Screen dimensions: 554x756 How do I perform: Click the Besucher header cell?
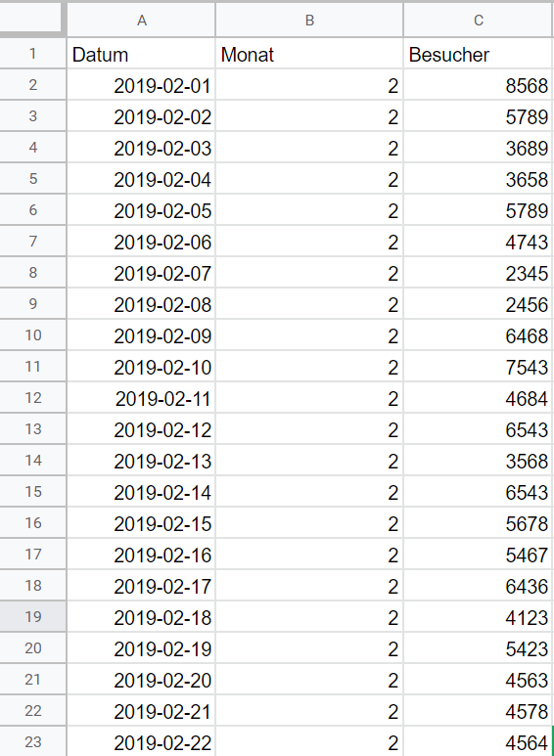pos(479,54)
